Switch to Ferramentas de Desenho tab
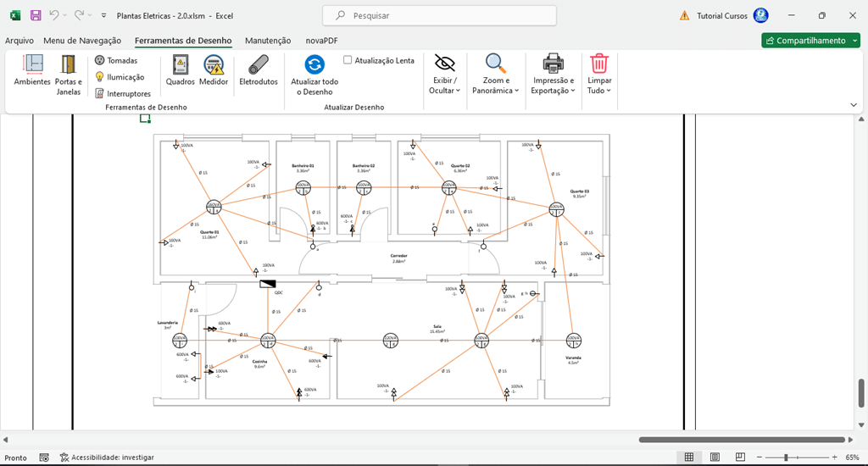This screenshot has height=466, width=868. point(183,41)
